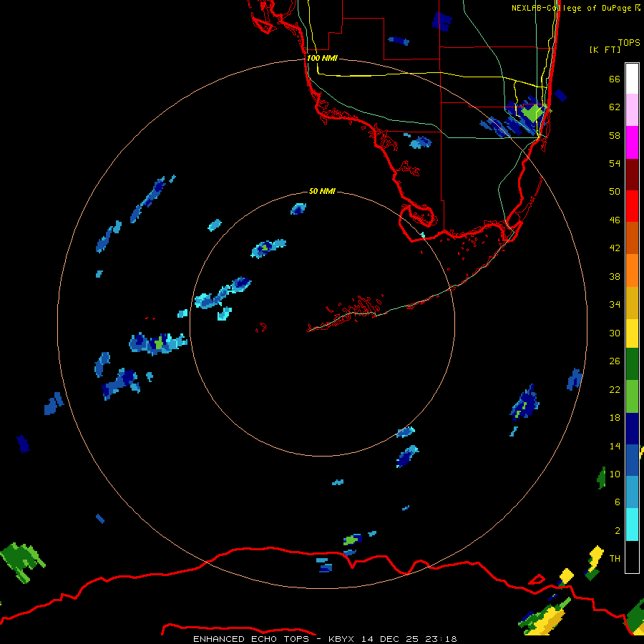Click the TOPS legend title

tap(629, 43)
